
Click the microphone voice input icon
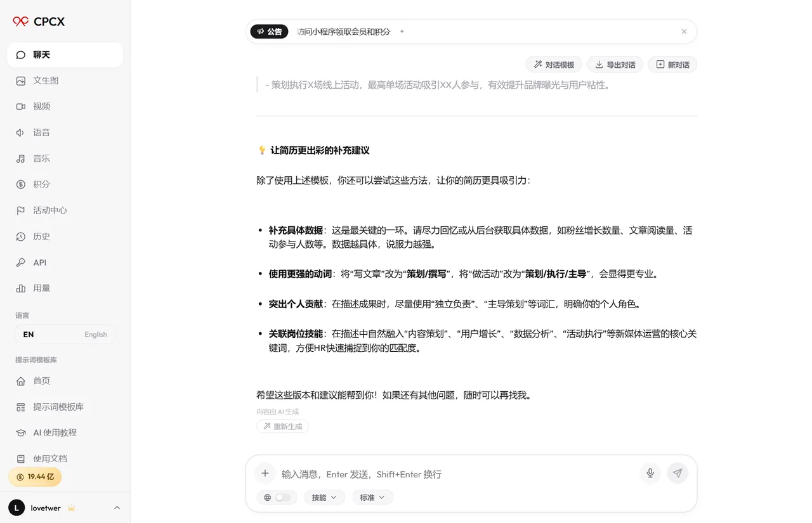click(650, 474)
